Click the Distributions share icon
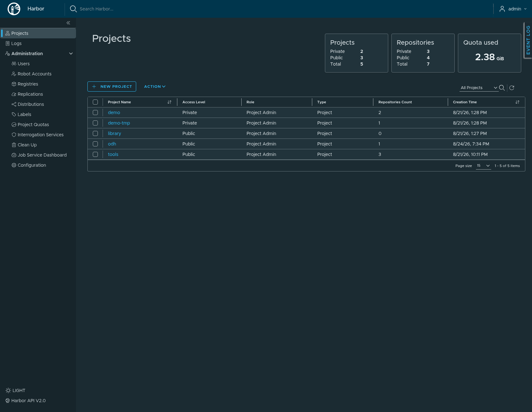Viewport: 532px width, 412px height. [x=14, y=104]
